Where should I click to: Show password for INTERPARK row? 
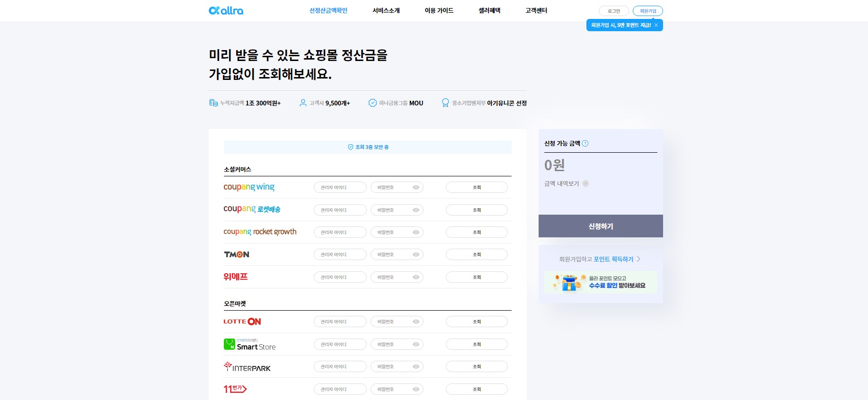pyautogui.click(x=416, y=366)
